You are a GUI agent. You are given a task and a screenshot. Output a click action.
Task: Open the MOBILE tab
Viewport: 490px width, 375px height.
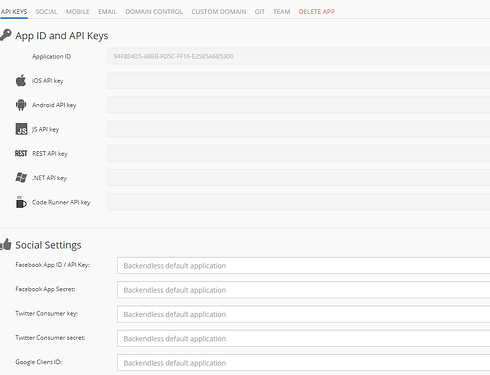[78, 12]
